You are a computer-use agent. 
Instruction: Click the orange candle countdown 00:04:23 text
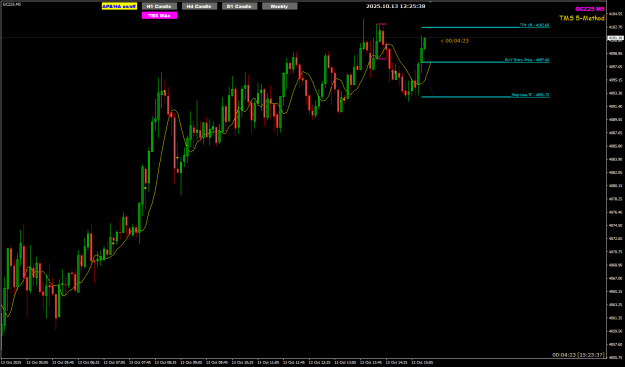coord(454,41)
